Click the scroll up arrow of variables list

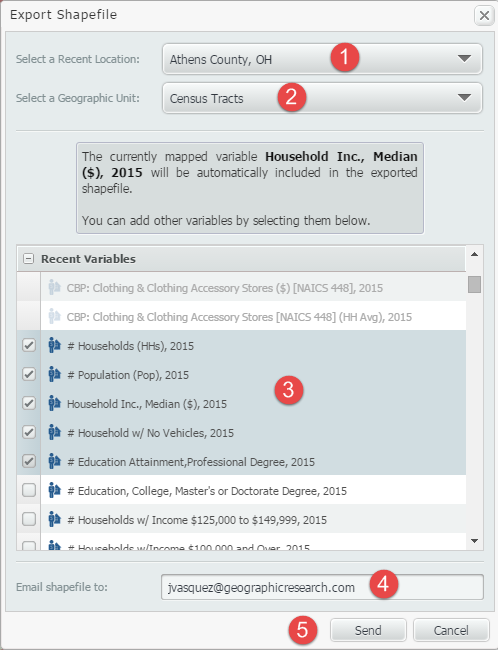pos(474,254)
